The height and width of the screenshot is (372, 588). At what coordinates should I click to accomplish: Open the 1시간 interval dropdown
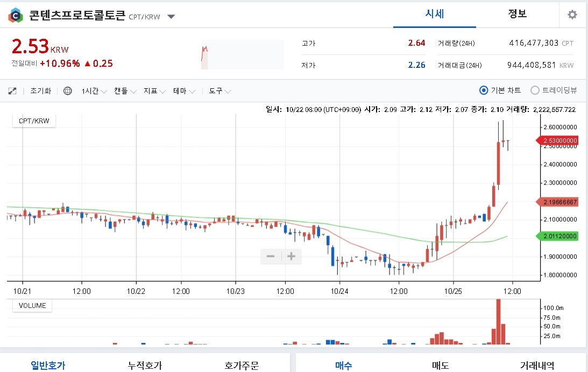94,91
